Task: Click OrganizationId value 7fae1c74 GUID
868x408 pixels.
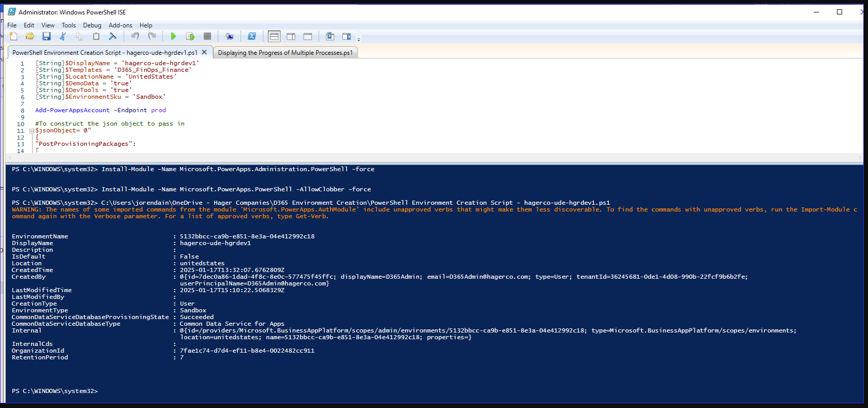Action: [247, 351]
